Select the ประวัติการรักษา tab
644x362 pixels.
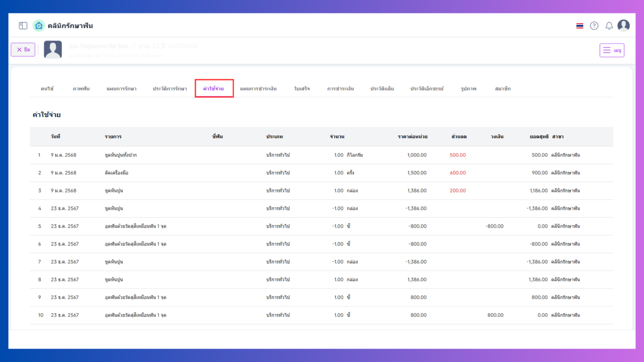click(170, 89)
